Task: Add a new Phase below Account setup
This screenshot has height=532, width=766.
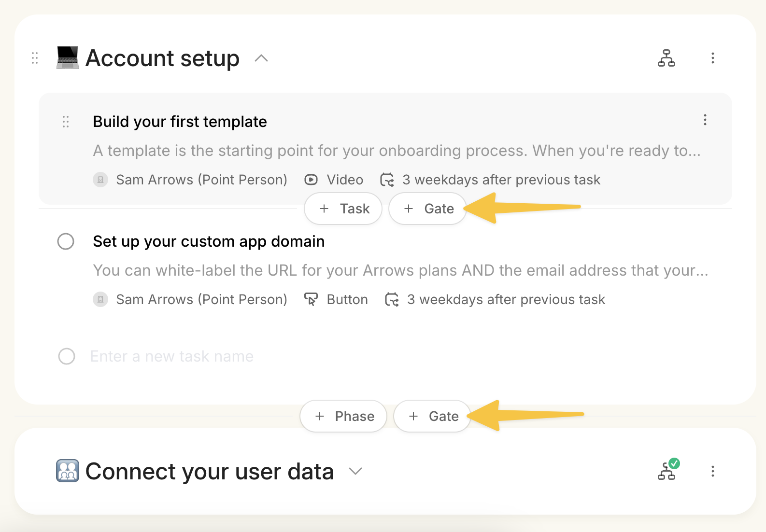Action: click(x=343, y=416)
